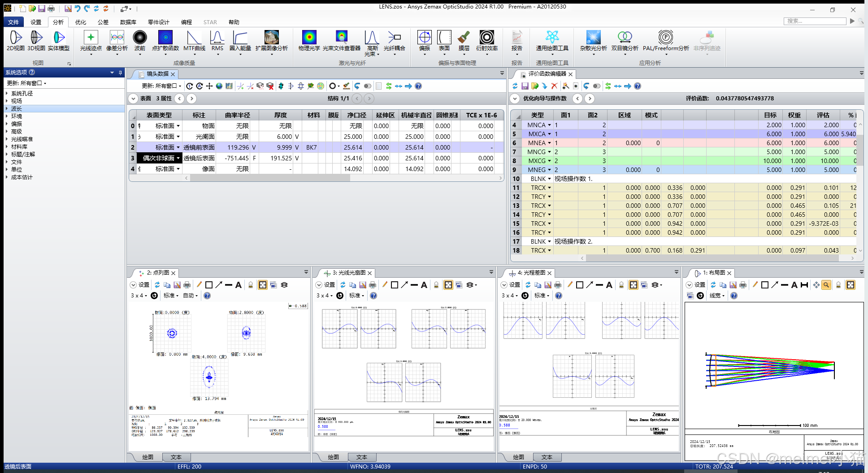Viewport: 868px width, 473px height.
Task: Expand 材料库 in system options tree
Action: 7,147
